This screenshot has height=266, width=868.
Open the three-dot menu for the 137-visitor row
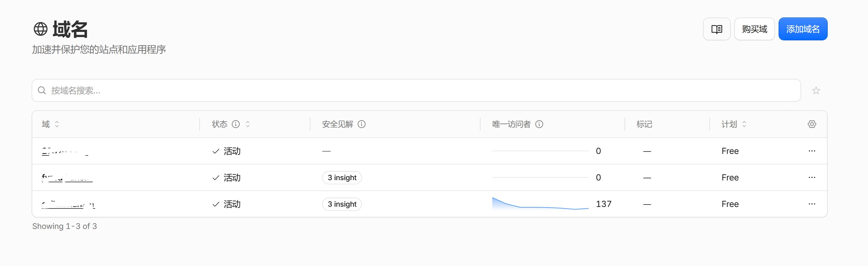(812, 204)
